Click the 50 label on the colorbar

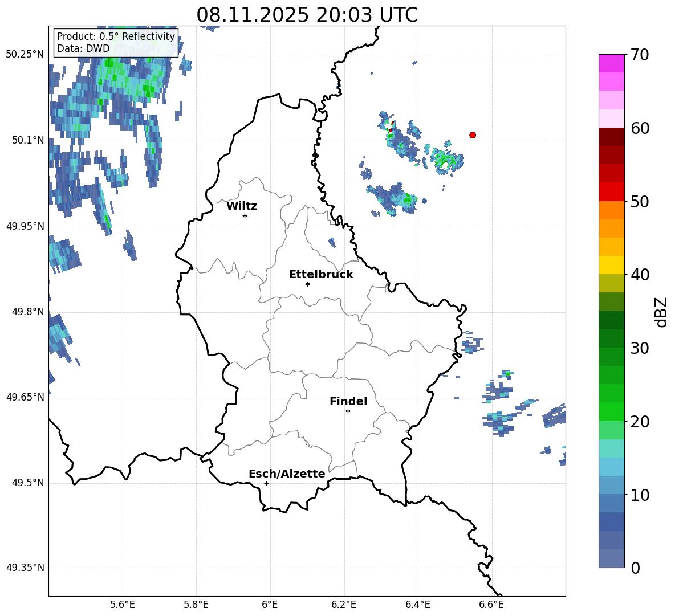640,202
